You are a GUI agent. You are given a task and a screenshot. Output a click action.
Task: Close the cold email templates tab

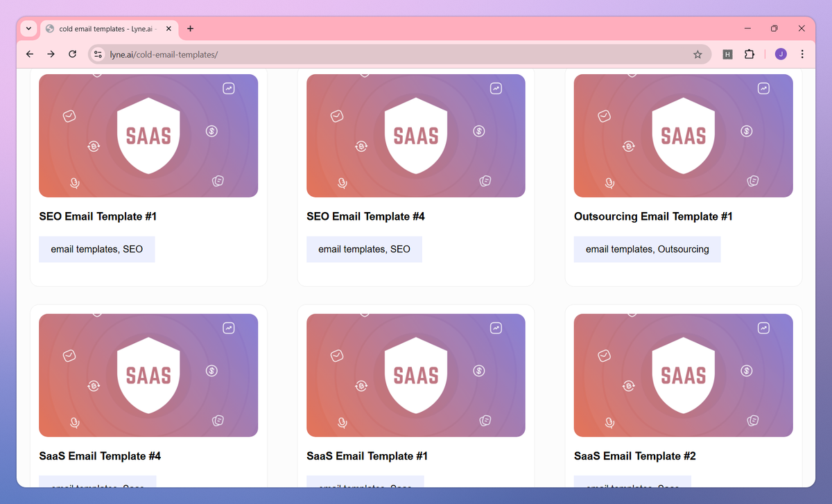[x=169, y=29]
